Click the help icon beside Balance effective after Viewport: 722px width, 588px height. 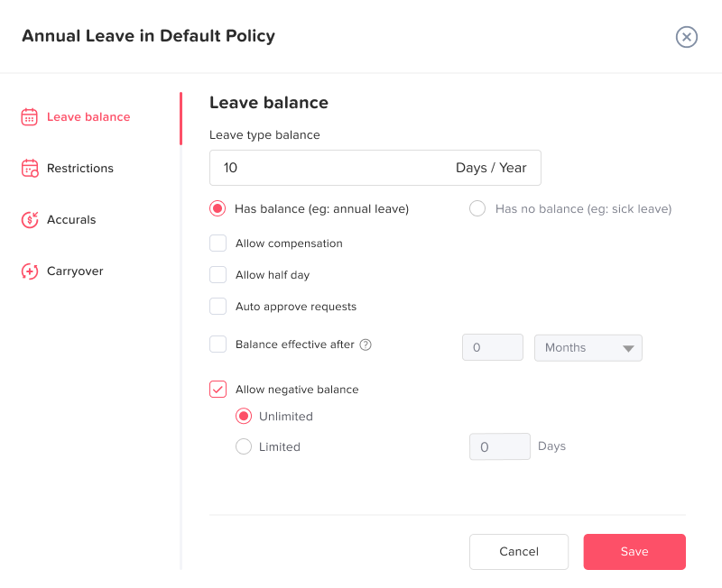coord(366,345)
